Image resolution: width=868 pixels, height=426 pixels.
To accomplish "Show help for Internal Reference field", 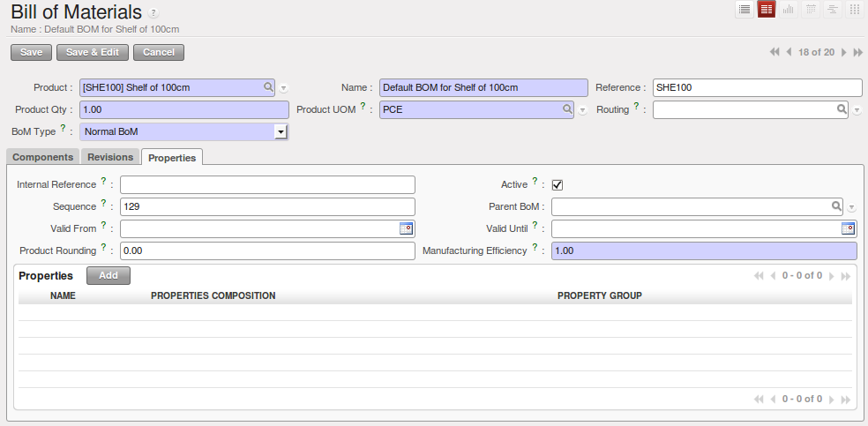I will (x=103, y=181).
